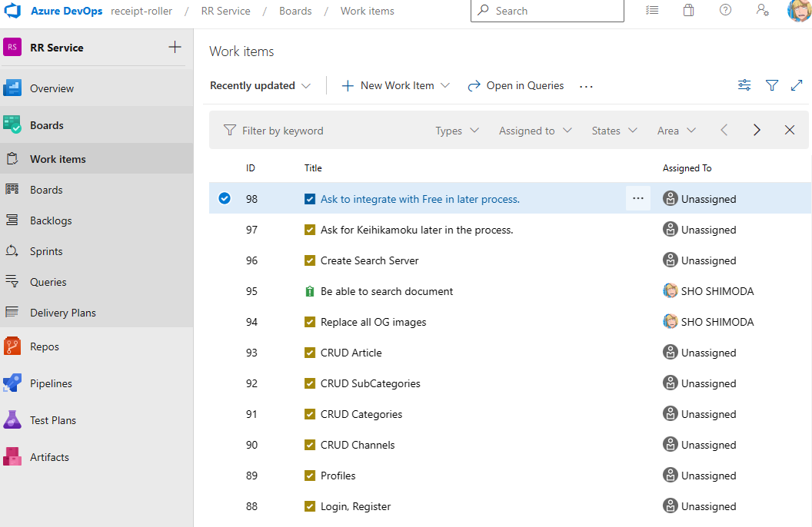Open the Recently updated dropdown

260,85
